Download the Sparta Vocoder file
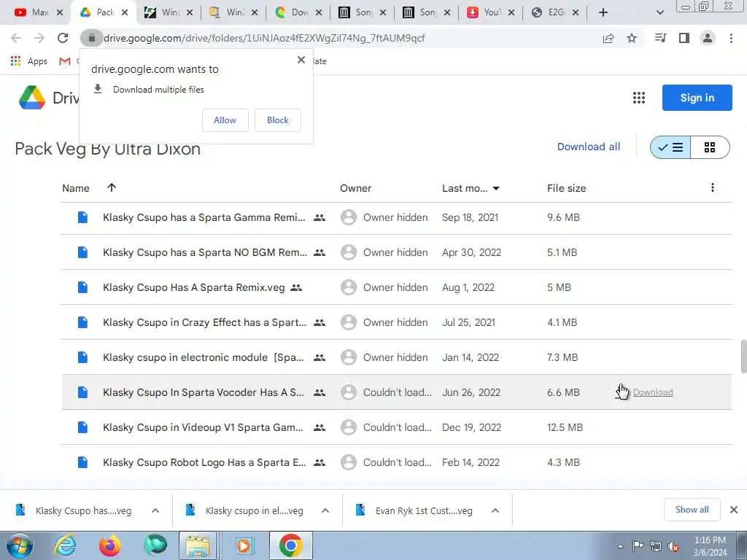 coord(653,392)
